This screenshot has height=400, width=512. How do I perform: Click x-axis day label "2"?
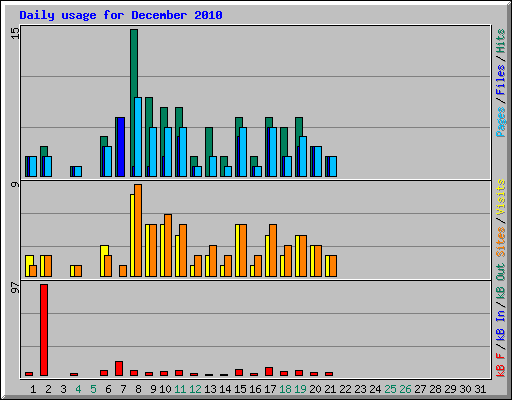click(x=48, y=389)
